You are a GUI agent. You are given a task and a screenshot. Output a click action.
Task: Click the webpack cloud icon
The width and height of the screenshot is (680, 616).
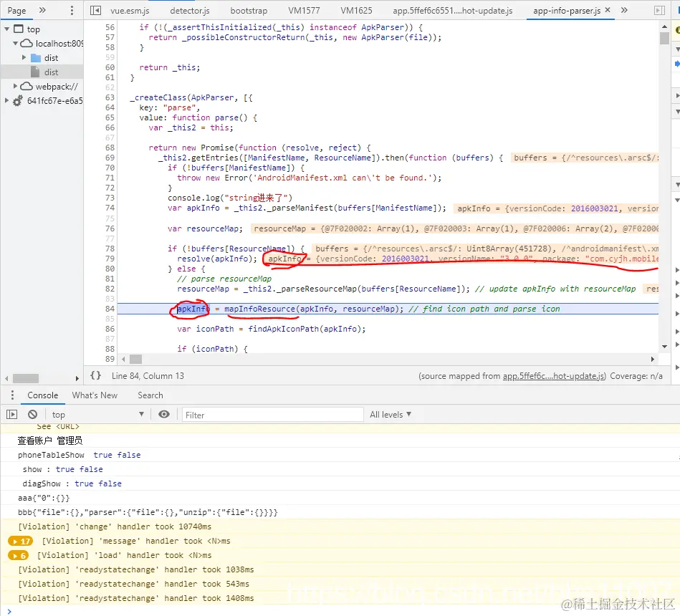tap(27, 86)
